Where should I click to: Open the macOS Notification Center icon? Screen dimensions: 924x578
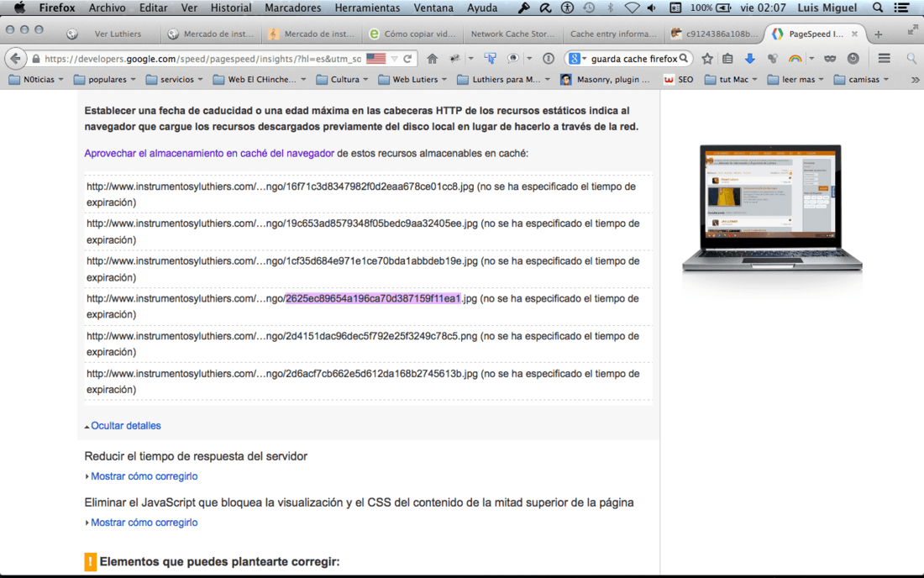(x=901, y=8)
